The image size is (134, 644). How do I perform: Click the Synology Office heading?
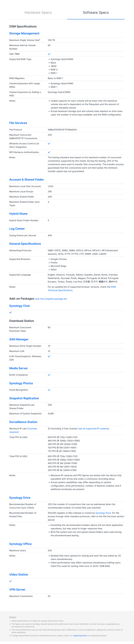tap(20, 544)
